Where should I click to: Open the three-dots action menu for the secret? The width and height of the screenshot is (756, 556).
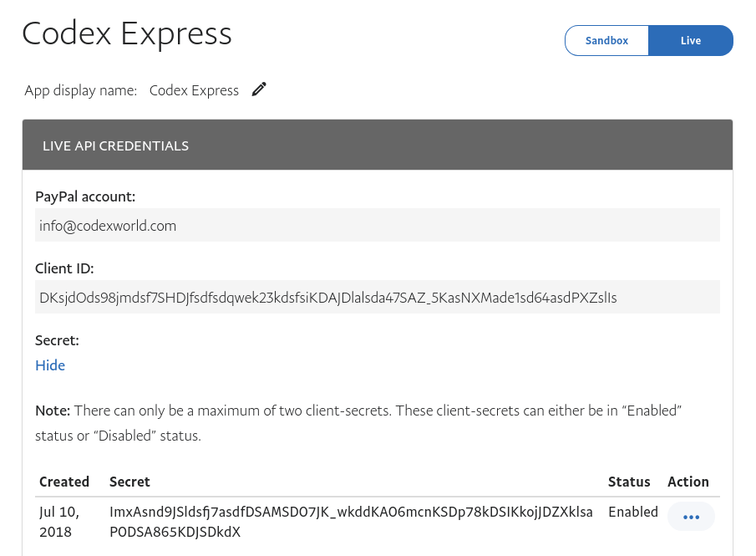(x=691, y=517)
